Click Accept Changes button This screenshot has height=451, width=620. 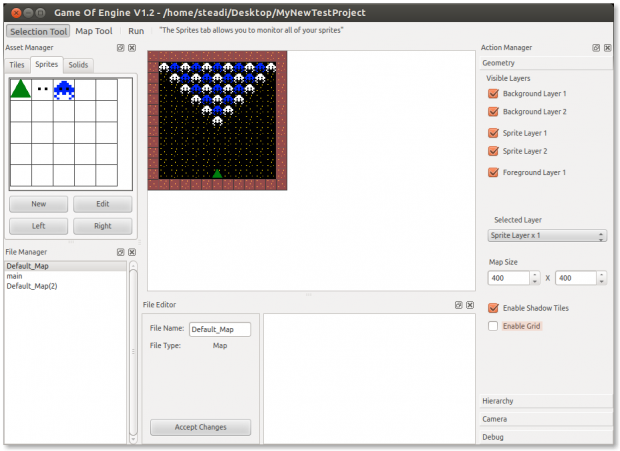click(x=200, y=427)
